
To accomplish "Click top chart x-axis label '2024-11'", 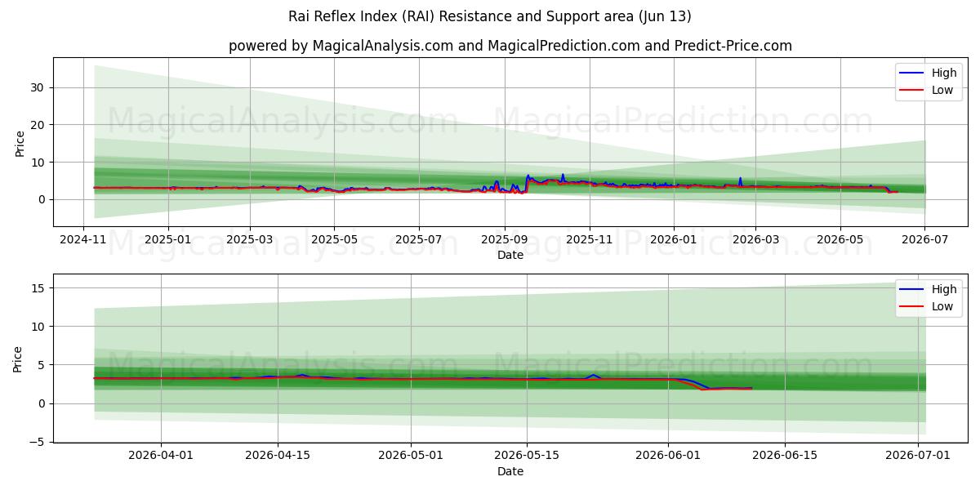I will click(x=83, y=240).
